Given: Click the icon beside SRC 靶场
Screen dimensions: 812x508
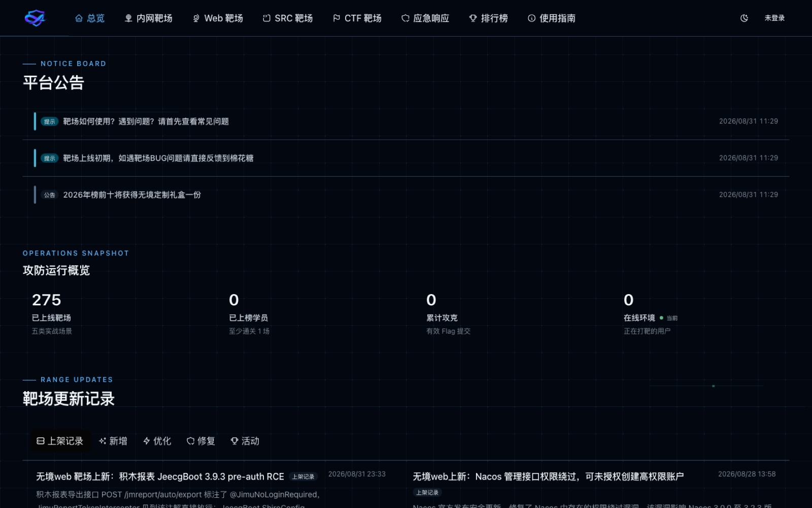Looking at the screenshot, I should click(266, 18).
